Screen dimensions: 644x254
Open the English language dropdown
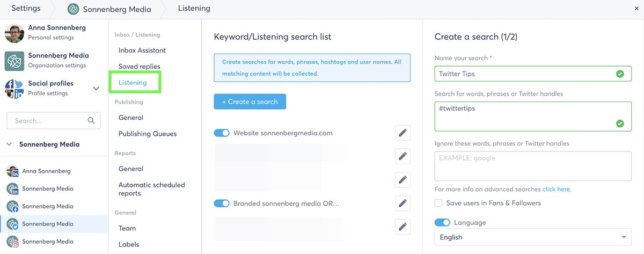pos(533,237)
